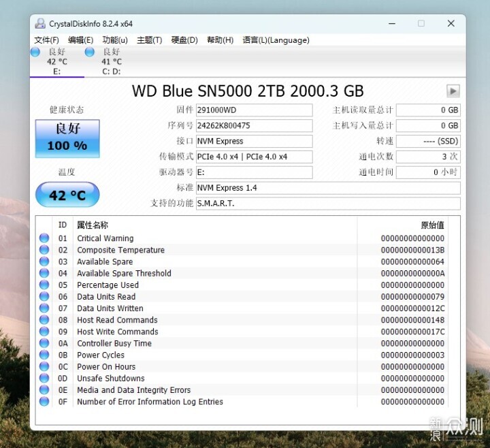Click the standard field NVM Express 1.4

point(328,188)
